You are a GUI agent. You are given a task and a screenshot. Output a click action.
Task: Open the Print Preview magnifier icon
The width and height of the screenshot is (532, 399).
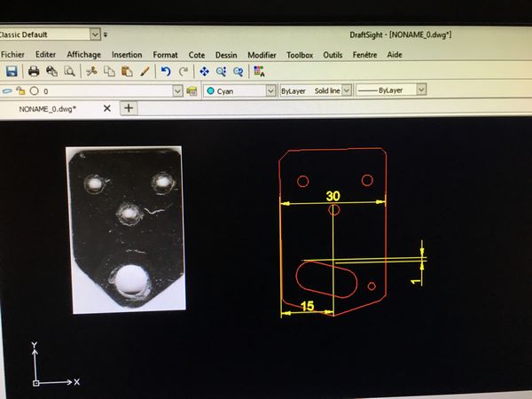pyautogui.click(x=69, y=71)
